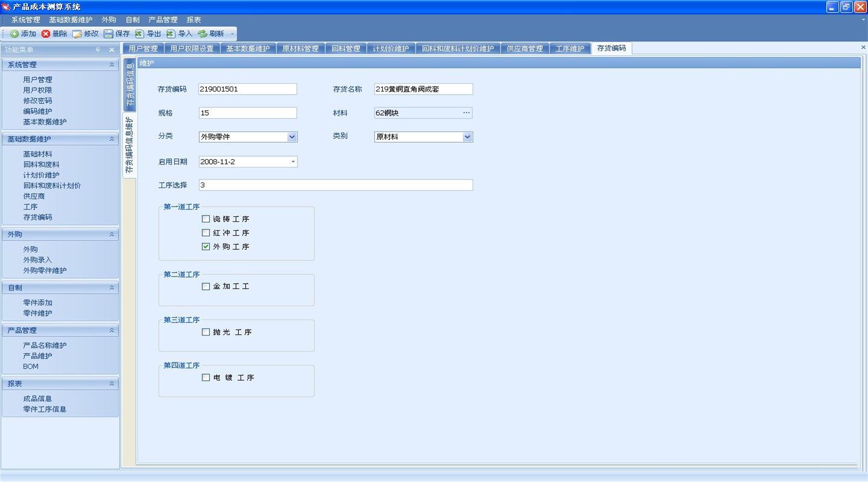Open the 启用日期 date picker
This screenshot has height=482, width=868.
click(293, 161)
